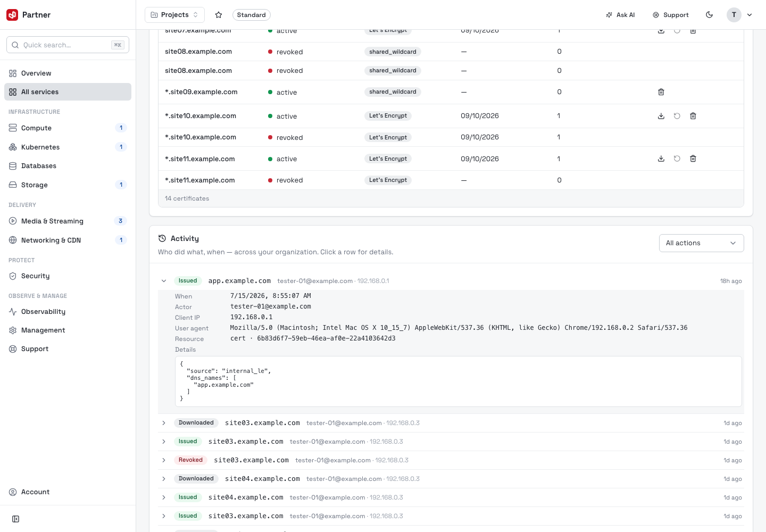Delete the active *.site09.example.com certificate

click(x=661, y=92)
